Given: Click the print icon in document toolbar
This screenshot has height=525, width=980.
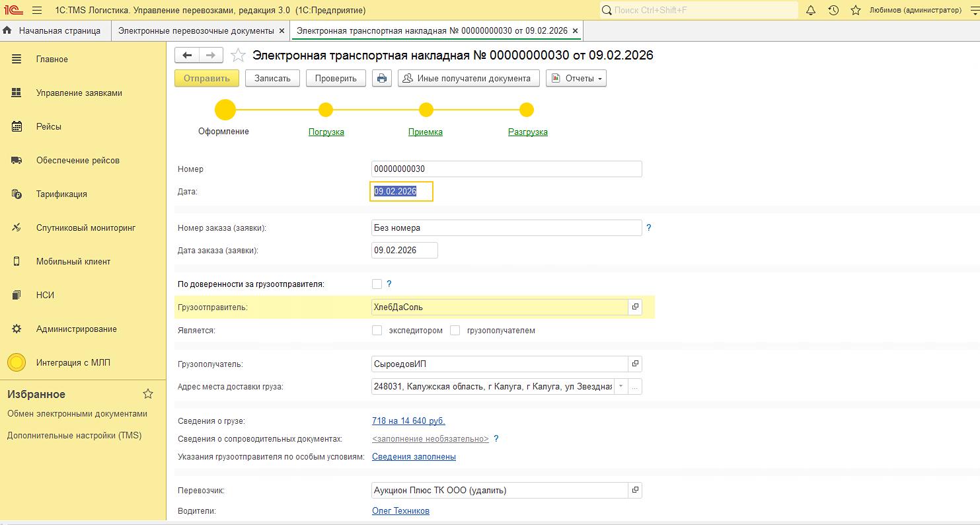Looking at the screenshot, I should [381, 78].
